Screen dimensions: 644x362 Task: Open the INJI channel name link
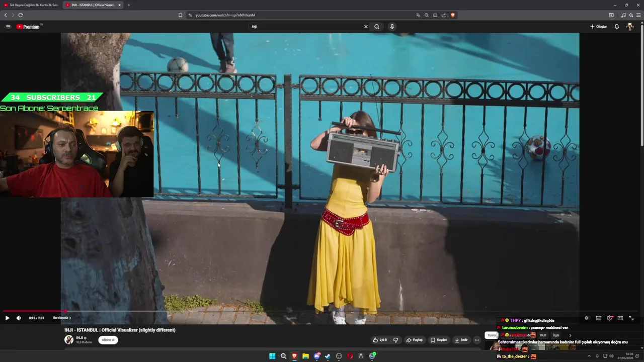pyautogui.click(x=79, y=338)
